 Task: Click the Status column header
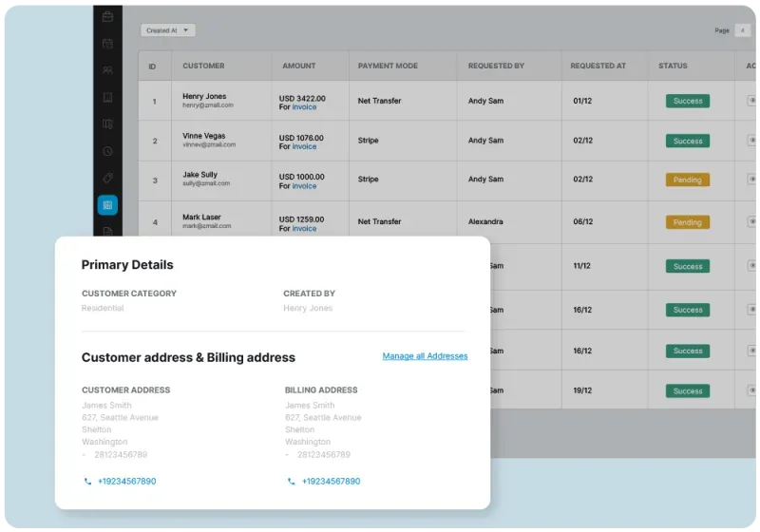pos(673,66)
